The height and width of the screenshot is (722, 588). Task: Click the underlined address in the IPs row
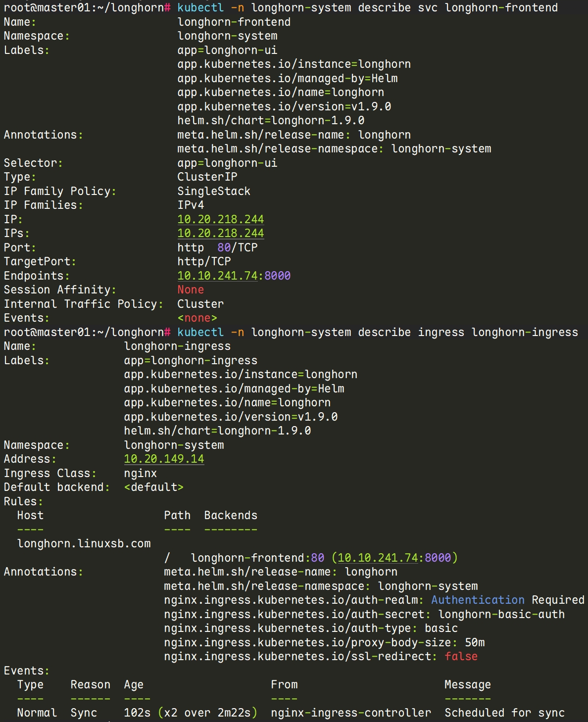(x=220, y=233)
